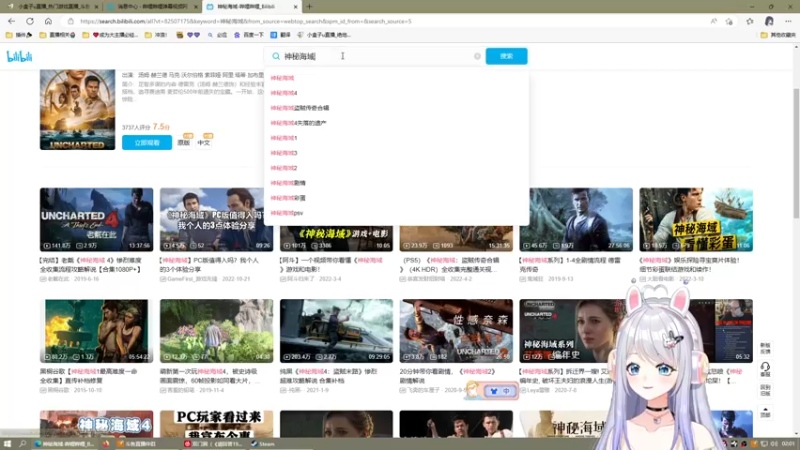Open a new tab with the plus button
The image size is (800, 450).
coord(309,7)
